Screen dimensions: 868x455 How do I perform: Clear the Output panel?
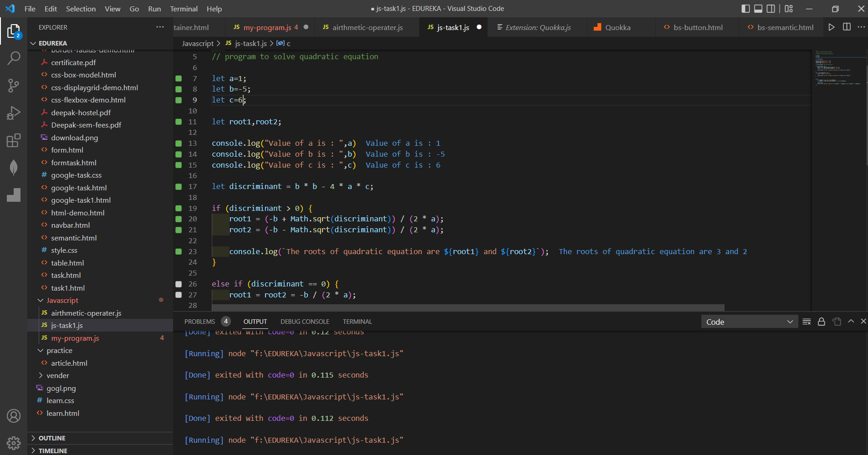click(807, 322)
